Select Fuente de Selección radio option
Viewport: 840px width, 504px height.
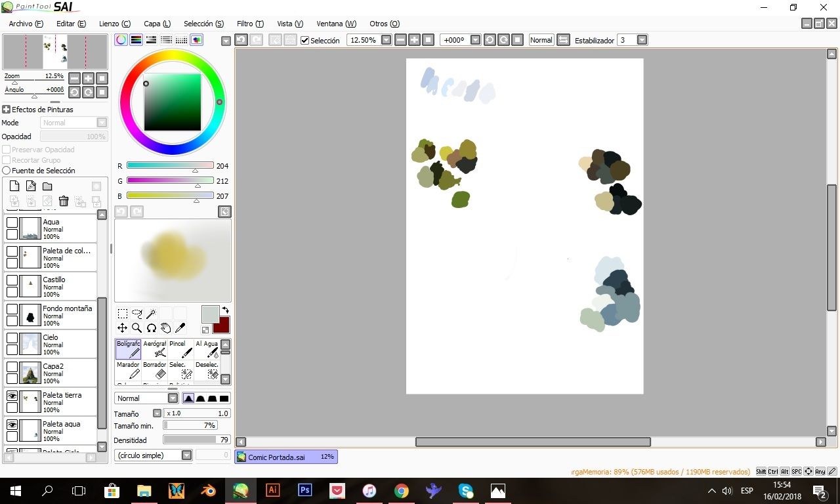[x=7, y=171]
